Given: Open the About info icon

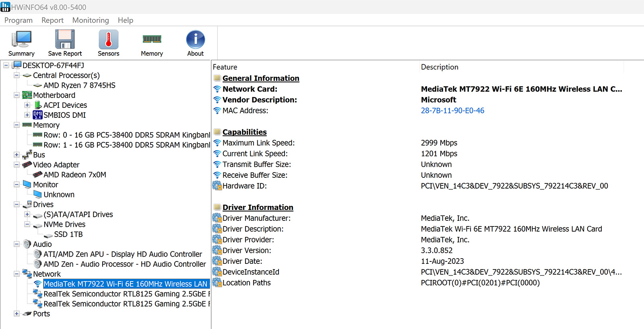Looking at the screenshot, I should pos(196,39).
